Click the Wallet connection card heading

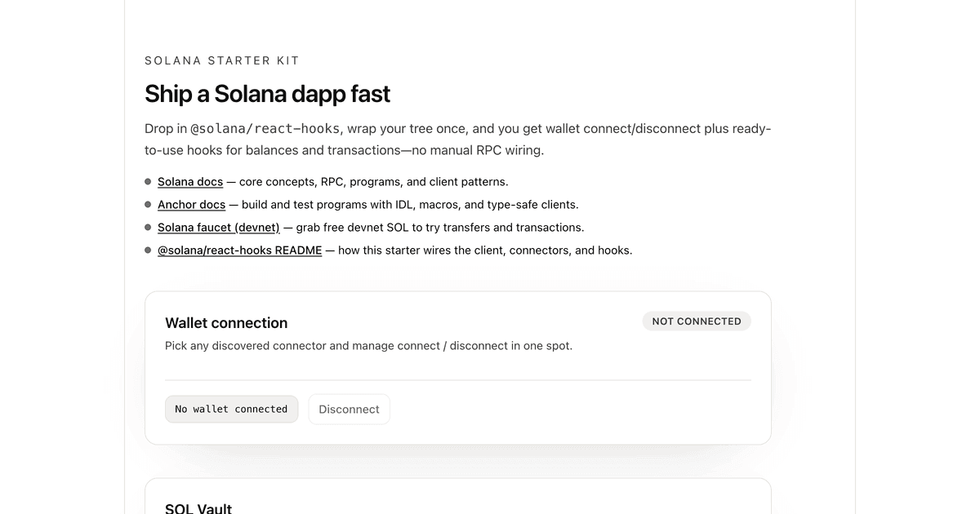pyautogui.click(x=226, y=323)
